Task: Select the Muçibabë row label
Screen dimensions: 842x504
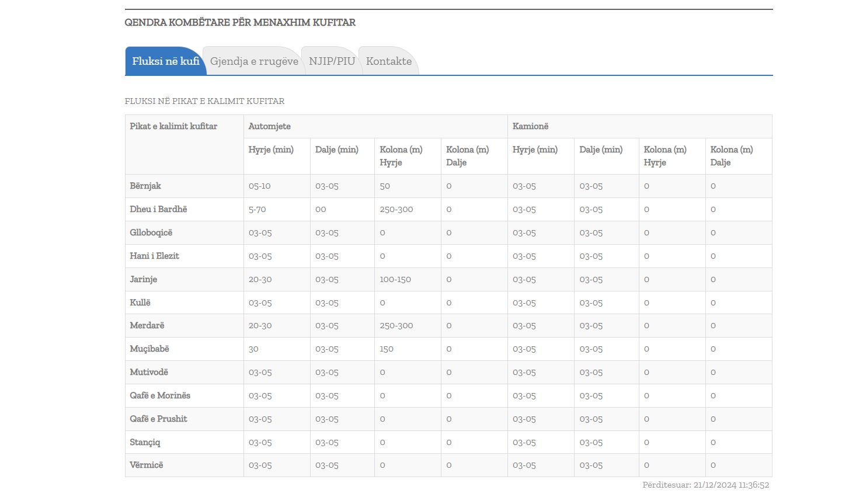Action: 149,349
